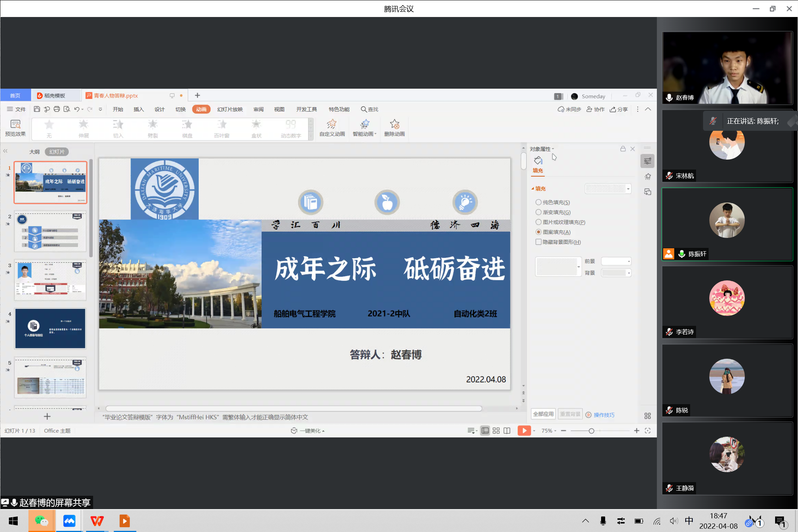Open the Insert (插入) ribbon tab
The width and height of the screenshot is (798, 532).
(139, 109)
